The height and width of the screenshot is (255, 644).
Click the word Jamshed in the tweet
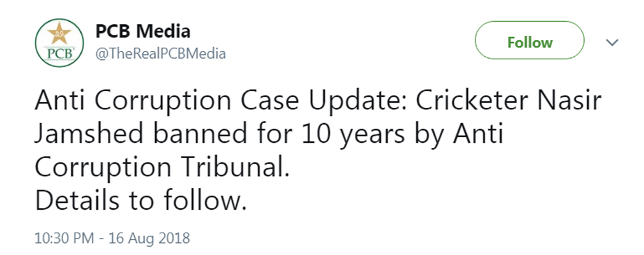coord(91,134)
